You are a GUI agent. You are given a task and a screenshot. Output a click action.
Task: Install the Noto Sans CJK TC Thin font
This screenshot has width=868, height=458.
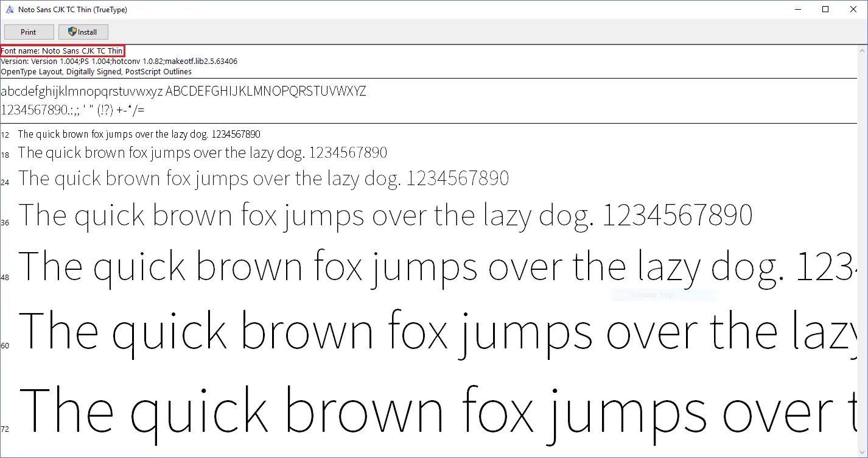click(x=83, y=32)
